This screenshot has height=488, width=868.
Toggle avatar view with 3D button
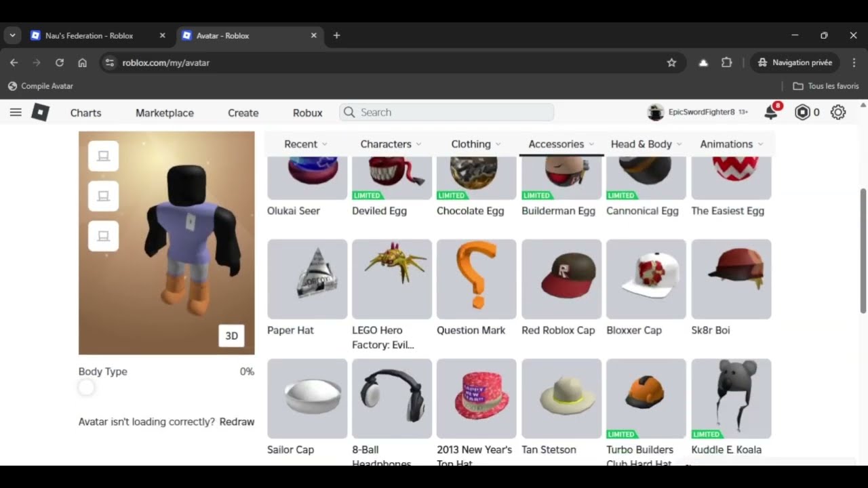[x=231, y=336]
